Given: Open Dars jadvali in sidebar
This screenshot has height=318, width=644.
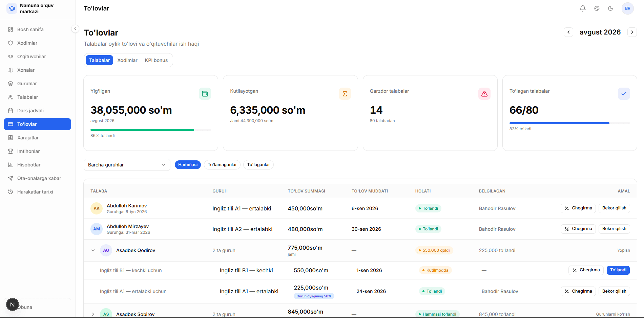Looking at the screenshot, I should pyautogui.click(x=37, y=111).
